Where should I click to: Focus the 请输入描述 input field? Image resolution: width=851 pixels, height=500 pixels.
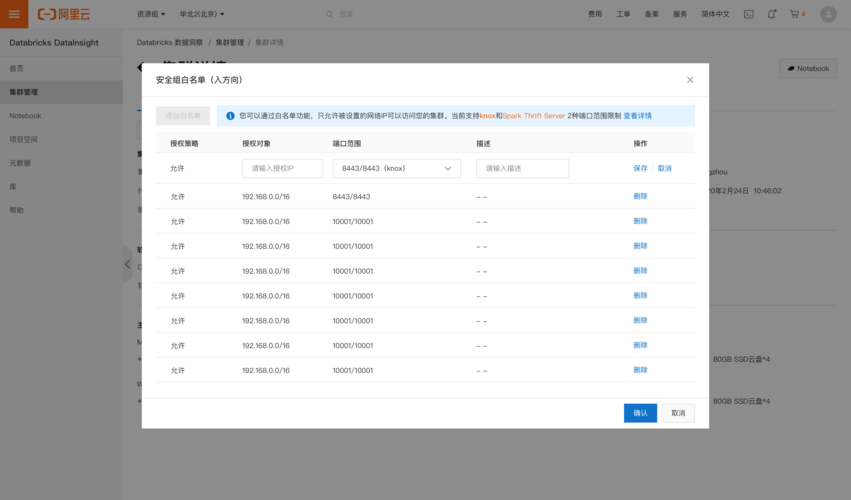[522, 168]
